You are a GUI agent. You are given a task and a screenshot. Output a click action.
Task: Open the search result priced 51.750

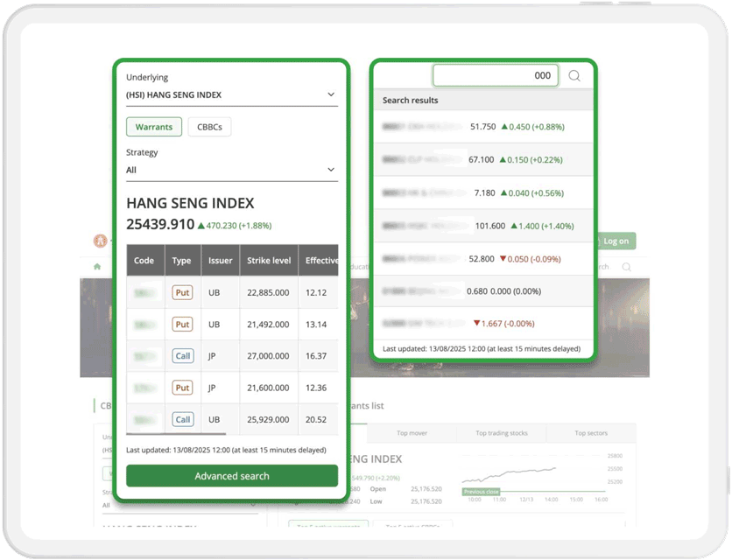[483, 127]
